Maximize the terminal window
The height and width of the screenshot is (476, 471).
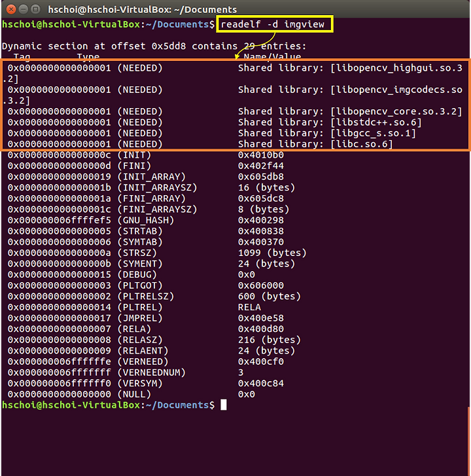pyautogui.click(x=36, y=9)
